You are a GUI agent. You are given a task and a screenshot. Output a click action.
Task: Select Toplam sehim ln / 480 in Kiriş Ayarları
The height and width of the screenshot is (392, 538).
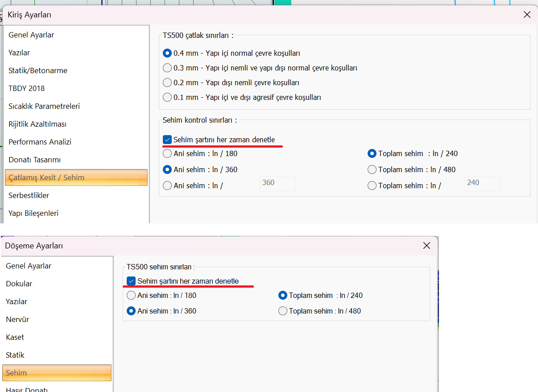372,169
